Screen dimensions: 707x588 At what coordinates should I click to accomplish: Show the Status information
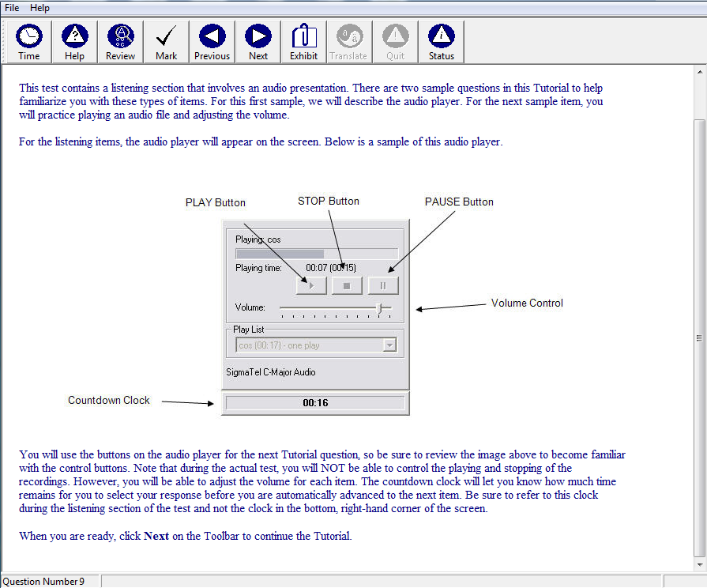point(441,42)
